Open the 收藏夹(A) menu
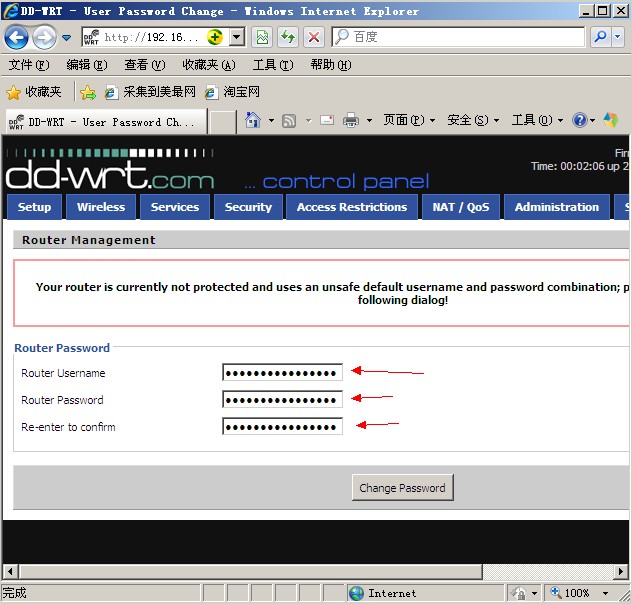This screenshot has width=632, height=604. coord(209,65)
